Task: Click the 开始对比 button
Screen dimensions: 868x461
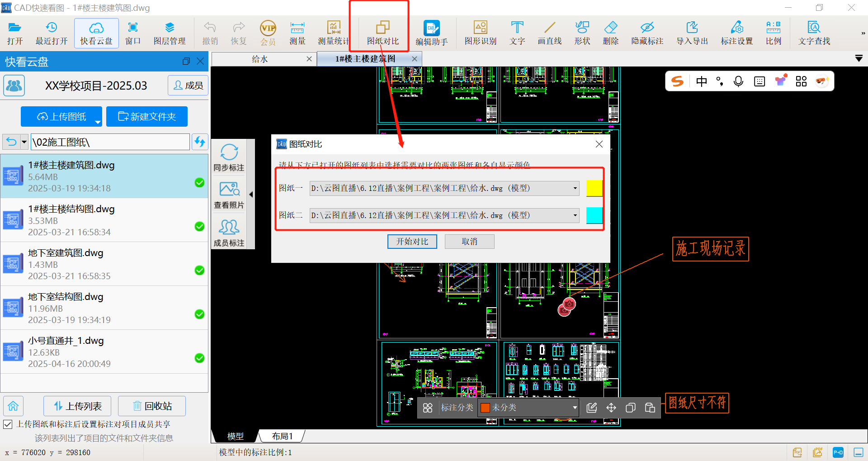Action: click(x=412, y=242)
